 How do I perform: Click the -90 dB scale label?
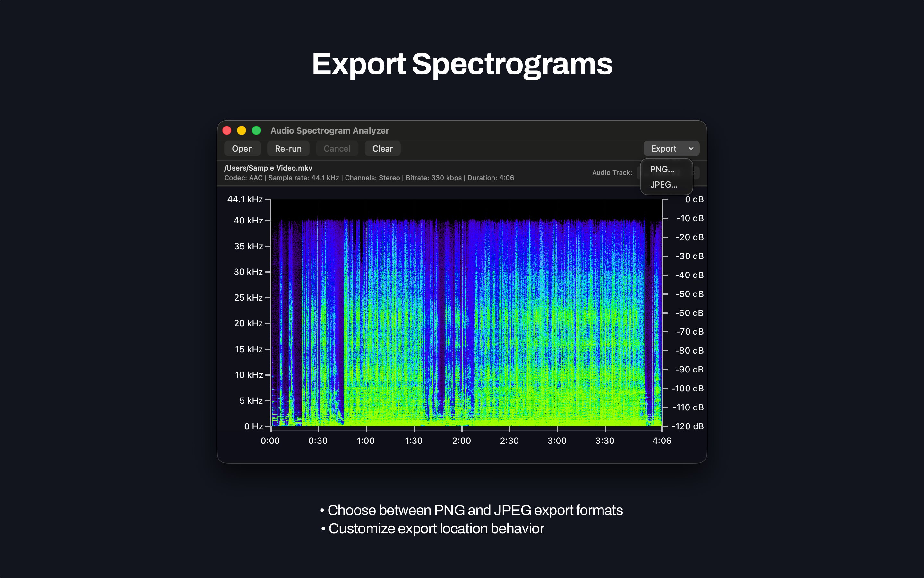[x=689, y=369]
